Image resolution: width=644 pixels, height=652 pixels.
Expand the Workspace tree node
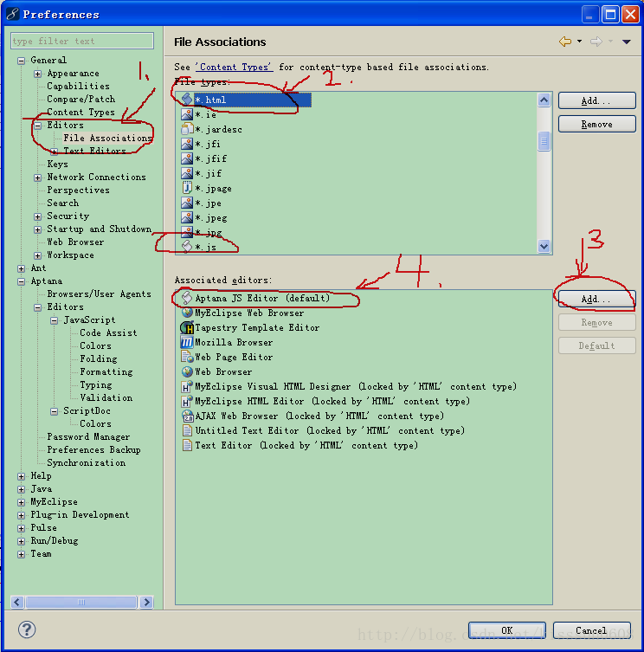[x=37, y=255]
